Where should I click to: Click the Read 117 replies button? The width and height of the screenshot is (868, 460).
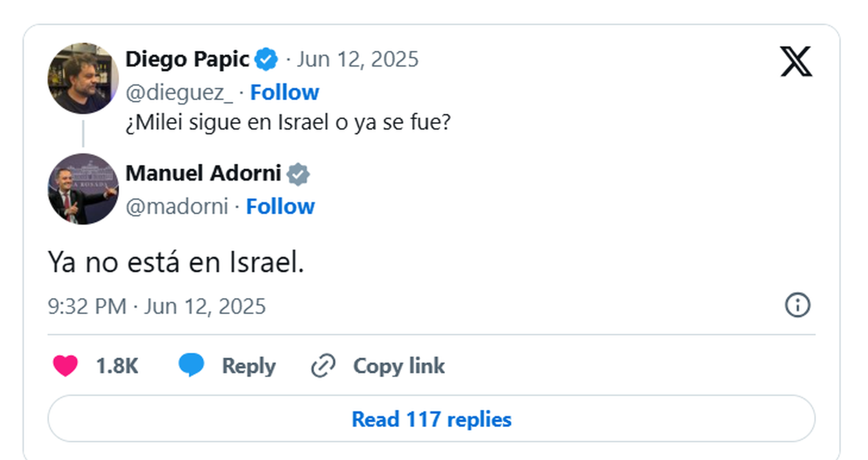click(431, 419)
